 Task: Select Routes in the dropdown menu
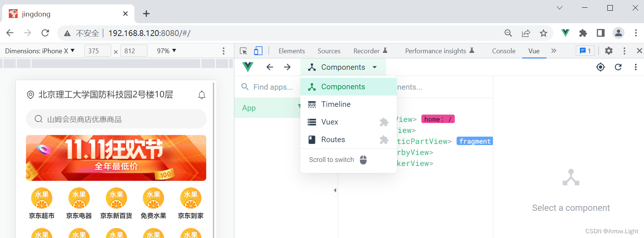[348, 140]
